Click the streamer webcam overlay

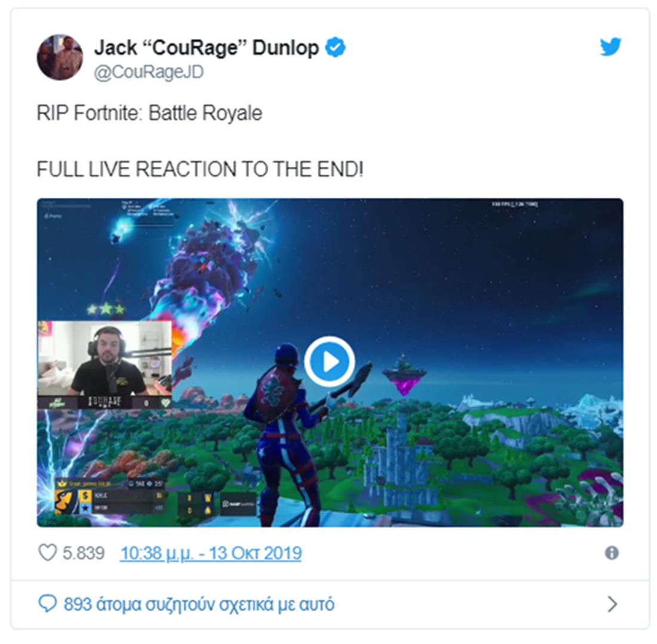(105, 364)
